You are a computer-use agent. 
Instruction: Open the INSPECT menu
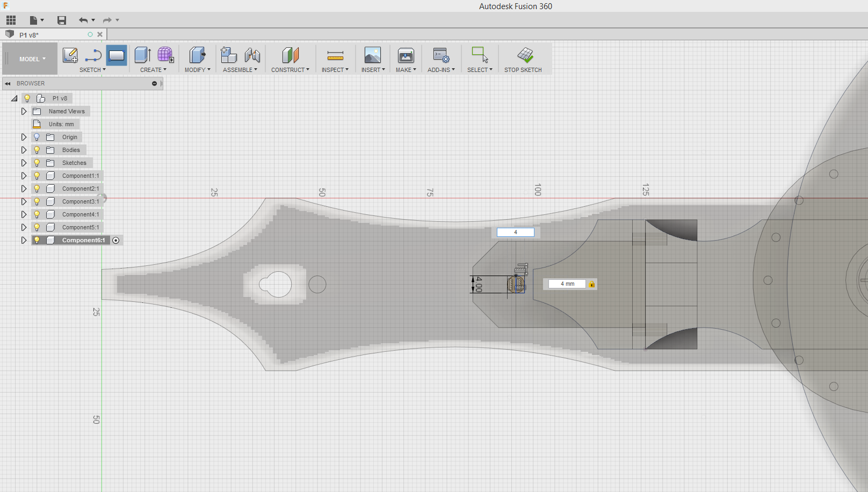point(335,70)
